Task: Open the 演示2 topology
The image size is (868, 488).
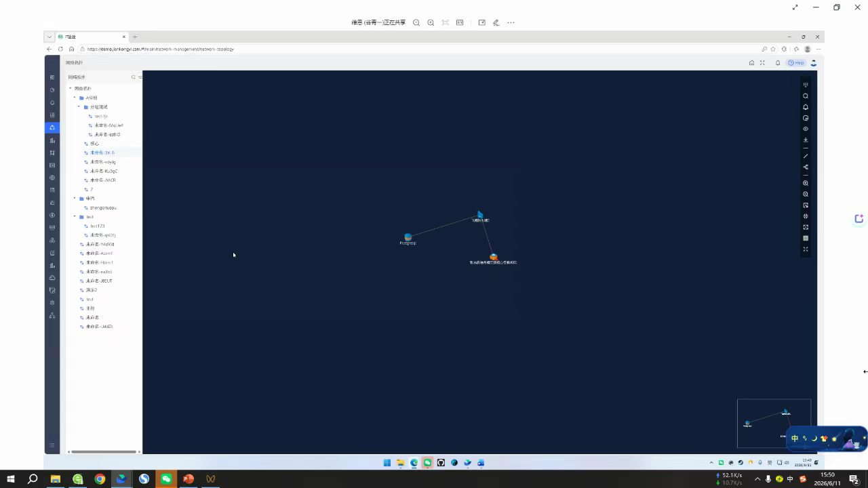Action: [x=91, y=290]
